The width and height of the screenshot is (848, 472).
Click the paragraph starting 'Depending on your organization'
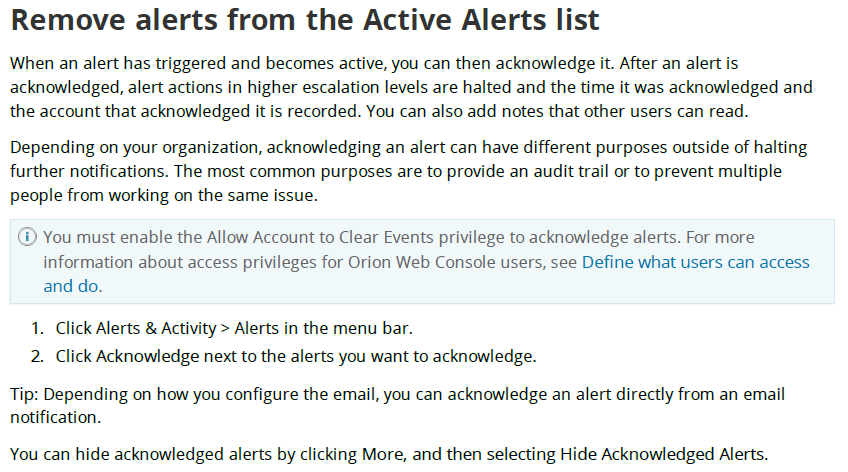409,171
